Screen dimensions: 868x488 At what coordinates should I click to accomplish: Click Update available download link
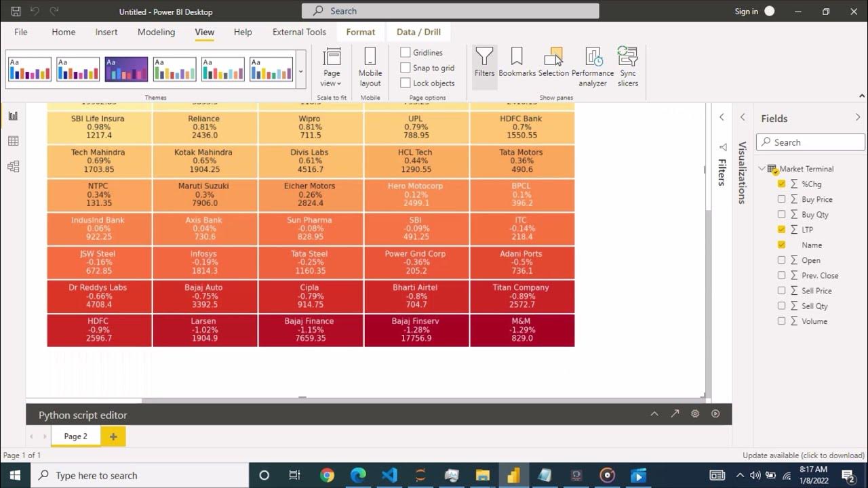pos(804,455)
